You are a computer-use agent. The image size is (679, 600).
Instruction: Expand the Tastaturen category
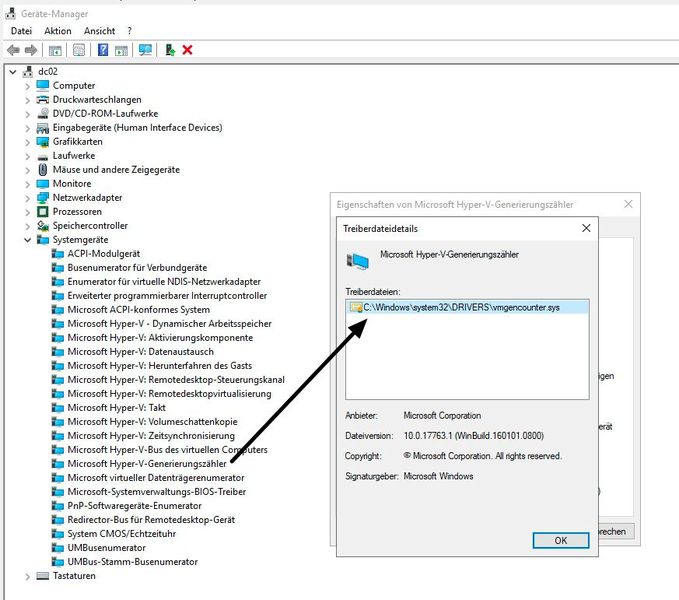27,577
